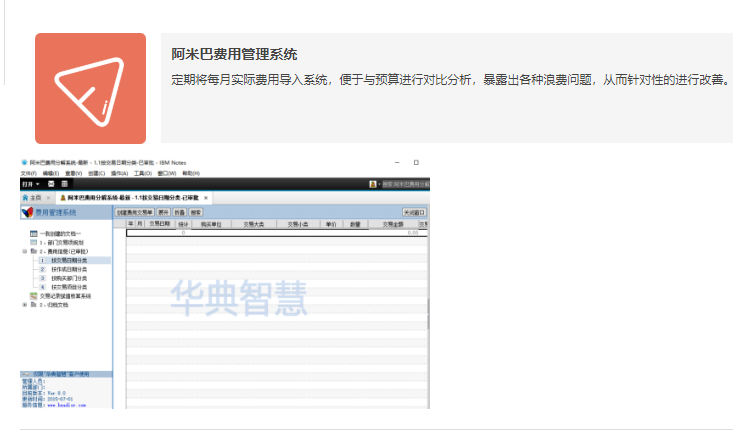Minimize the IBM Notes window
Viewport: 733px width, 438px height.
click(397, 163)
